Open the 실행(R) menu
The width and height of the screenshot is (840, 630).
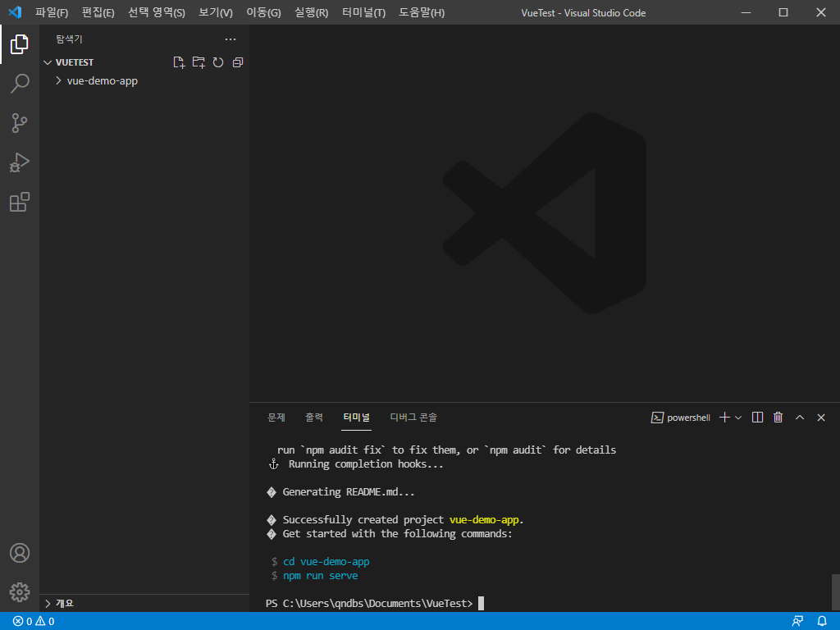[x=311, y=12]
